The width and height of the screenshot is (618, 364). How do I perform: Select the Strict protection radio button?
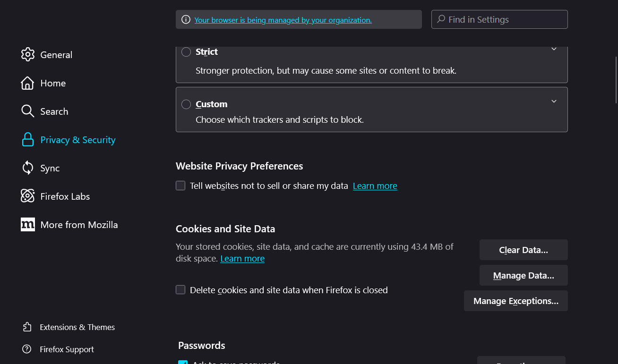[x=186, y=52]
